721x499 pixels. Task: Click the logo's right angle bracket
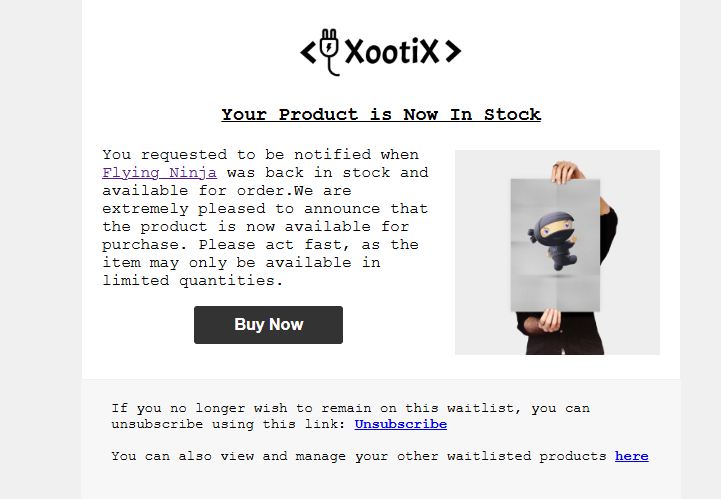coord(452,52)
